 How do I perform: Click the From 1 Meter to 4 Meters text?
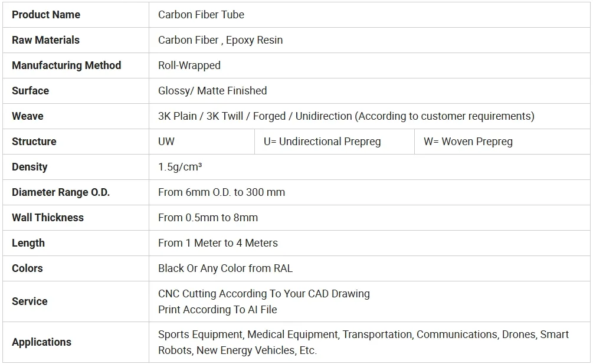[x=218, y=243]
